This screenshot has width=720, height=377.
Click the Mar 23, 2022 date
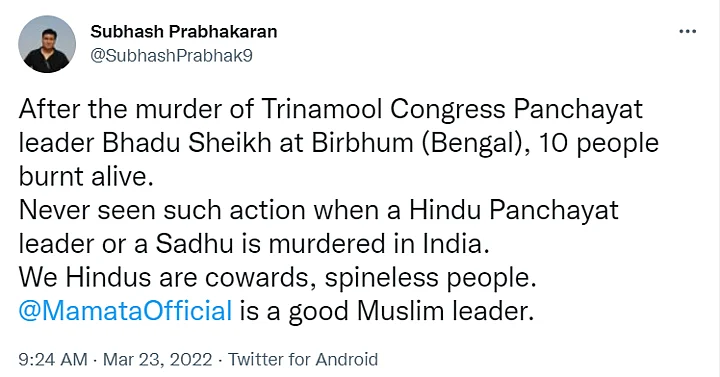(158, 359)
